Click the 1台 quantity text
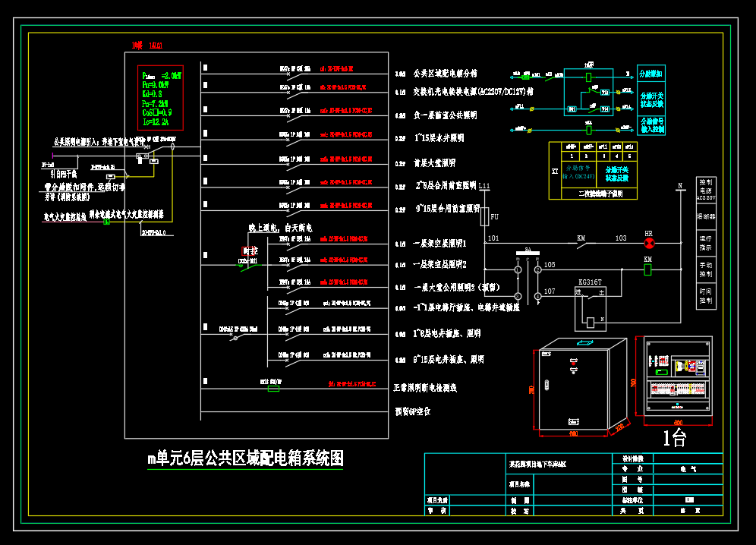This screenshot has width=756, height=545. point(675,438)
